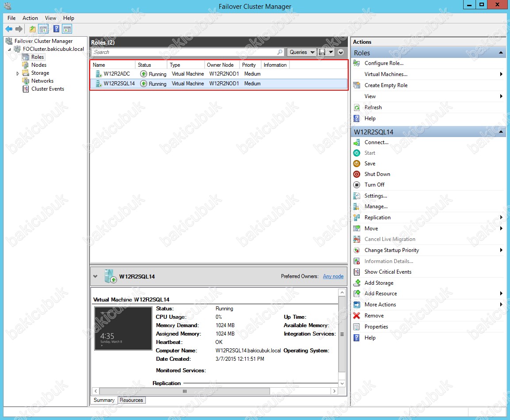Click the red Shut Down icon
The height and width of the screenshot is (420, 510).
tap(357, 174)
